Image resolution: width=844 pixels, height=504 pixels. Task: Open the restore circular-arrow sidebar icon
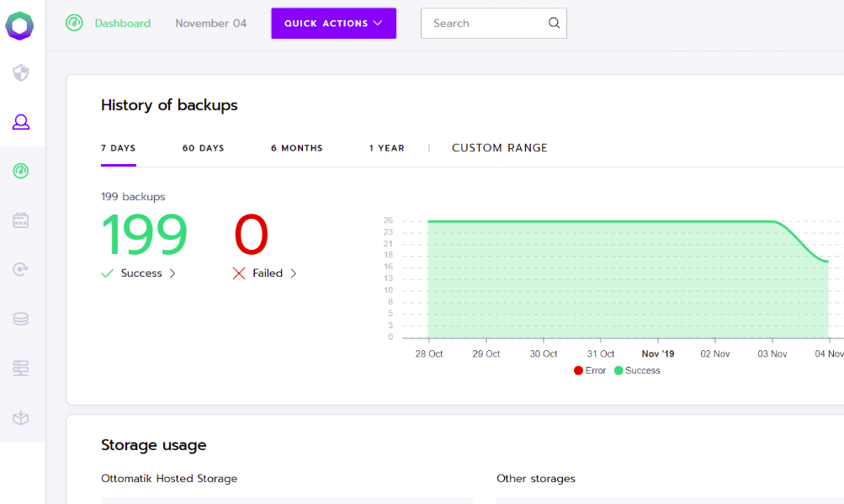pos(21,269)
